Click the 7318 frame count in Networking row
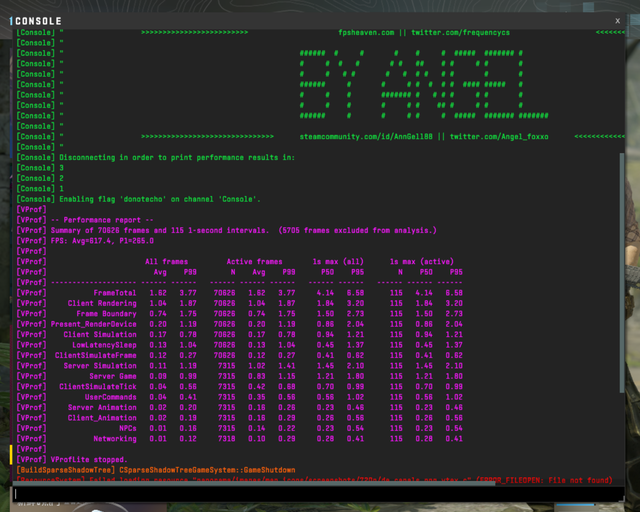 tap(227, 439)
